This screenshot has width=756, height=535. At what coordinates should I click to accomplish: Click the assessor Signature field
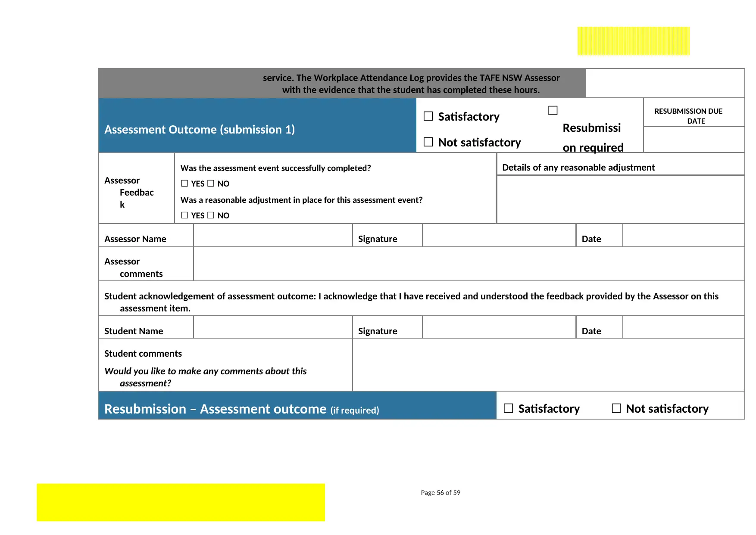coord(499,235)
